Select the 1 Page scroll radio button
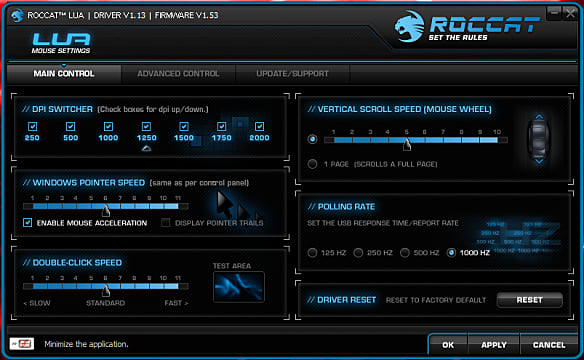The image size is (584, 360). click(x=312, y=164)
